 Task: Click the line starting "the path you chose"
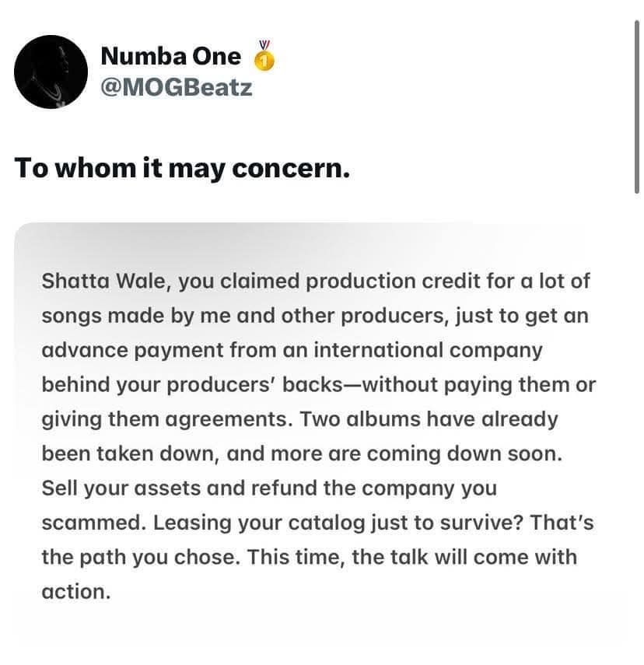(x=310, y=557)
